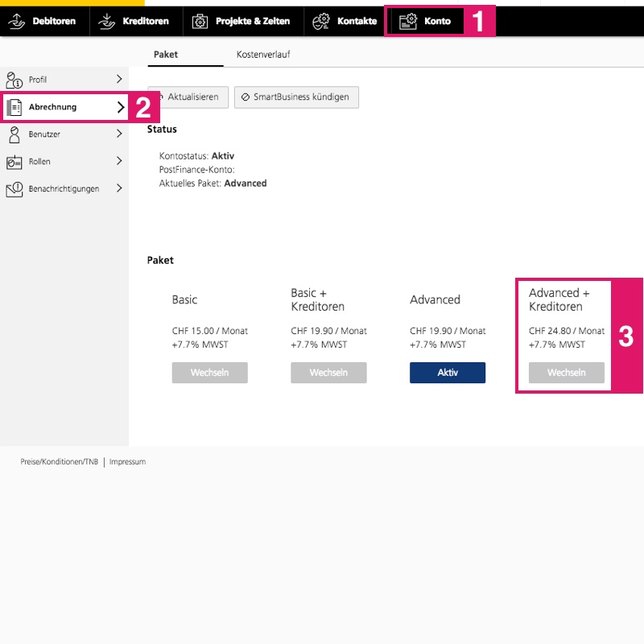Click the Kontakte gear icon
Screen dimensions: 644x644
(321, 21)
